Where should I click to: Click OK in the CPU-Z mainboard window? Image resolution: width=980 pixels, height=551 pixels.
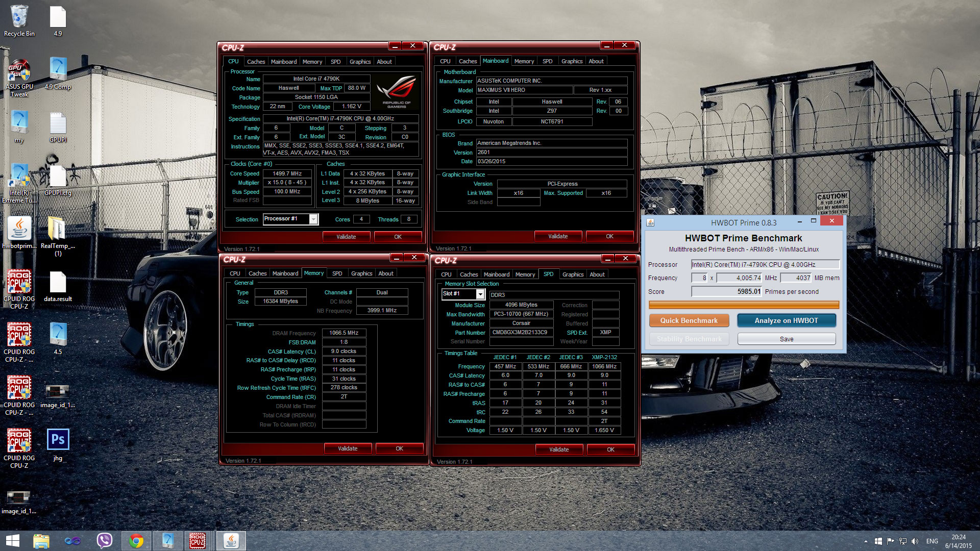point(610,236)
